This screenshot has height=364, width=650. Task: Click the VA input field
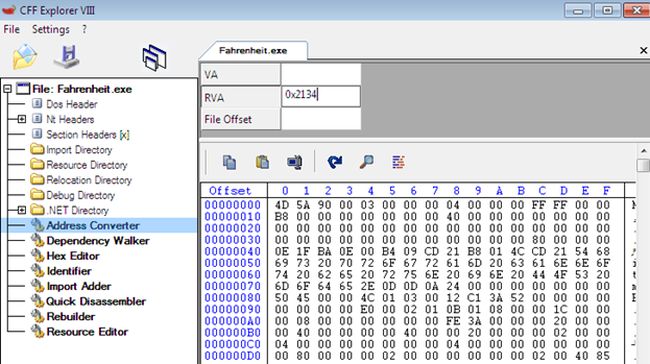tap(321, 74)
